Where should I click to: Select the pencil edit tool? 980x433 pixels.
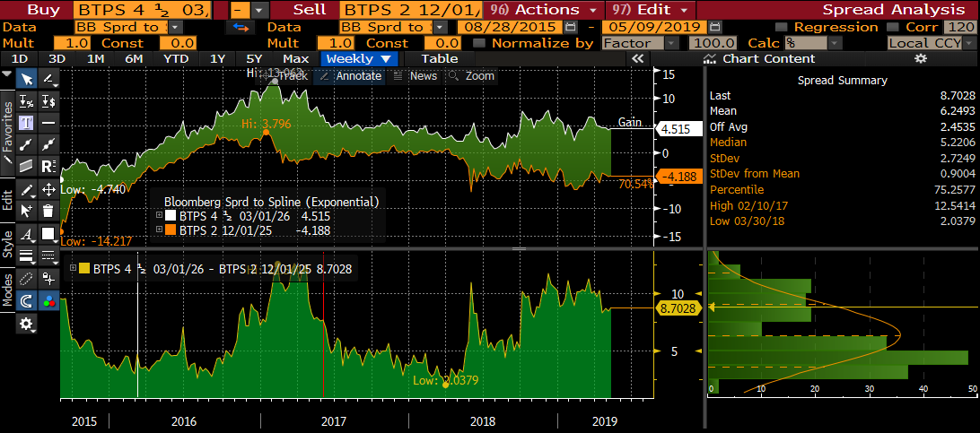[26, 190]
